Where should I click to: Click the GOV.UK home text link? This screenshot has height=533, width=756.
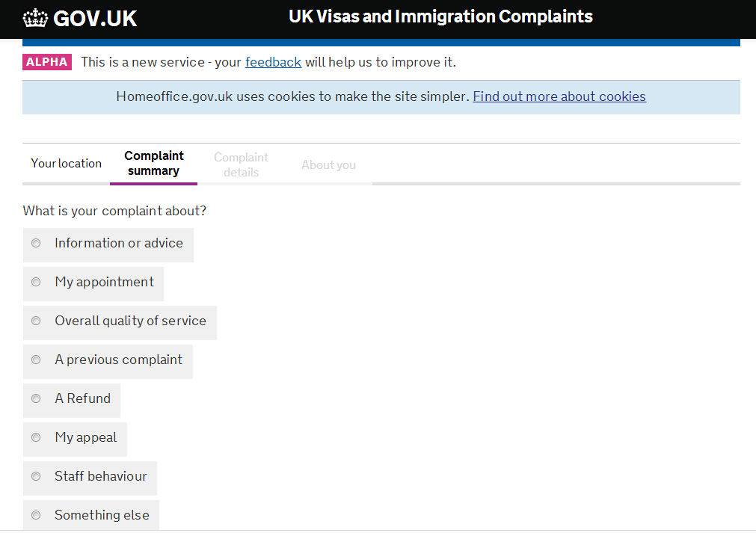[95, 19]
